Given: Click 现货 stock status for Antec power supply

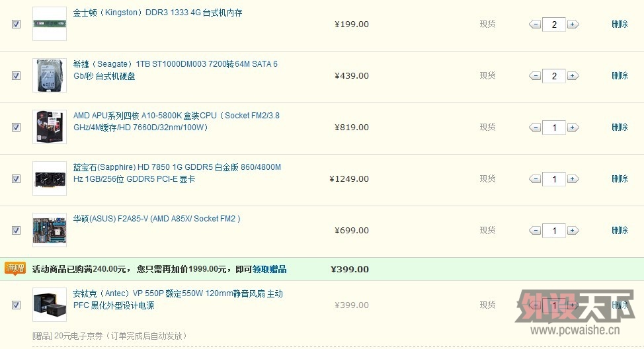Looking at the screenshot, I should click(487, 305).
